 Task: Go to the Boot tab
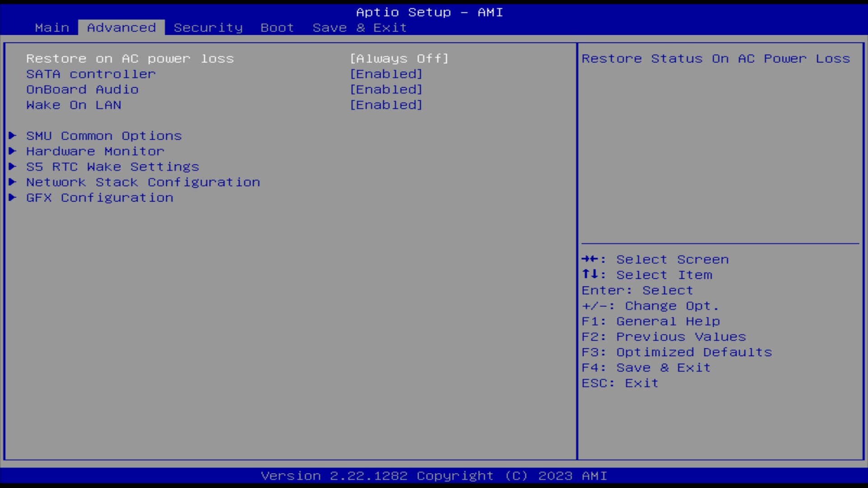(x=277, y=28)
